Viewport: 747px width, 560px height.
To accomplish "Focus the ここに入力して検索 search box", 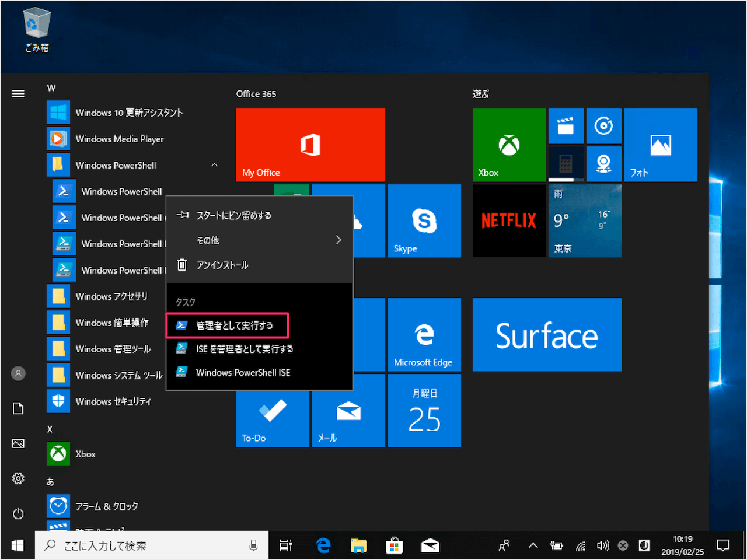I will [152, 545].
